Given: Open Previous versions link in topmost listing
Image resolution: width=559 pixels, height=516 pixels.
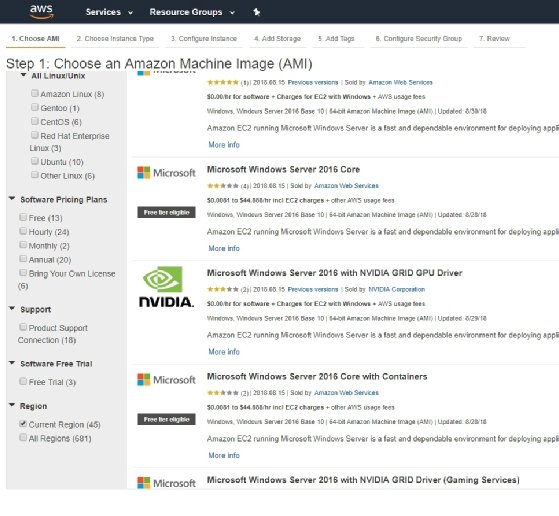Looking at the screenshot, I should coord(313,82).
